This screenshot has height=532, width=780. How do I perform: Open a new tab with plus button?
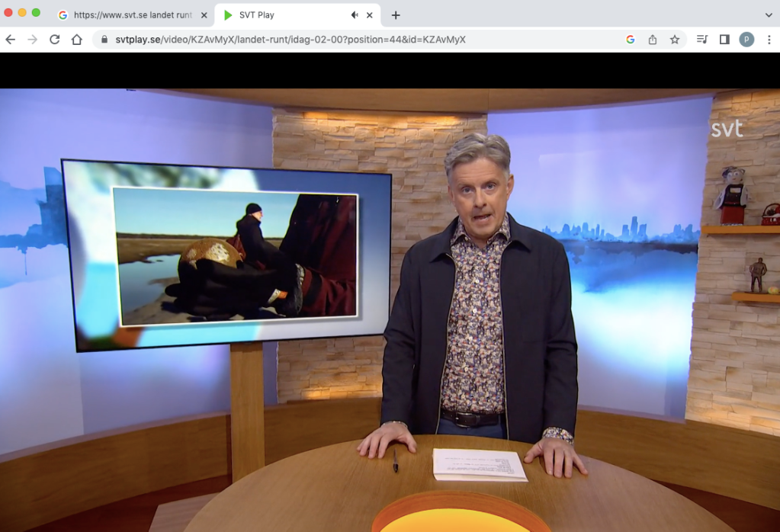click(x=395, y=15)
